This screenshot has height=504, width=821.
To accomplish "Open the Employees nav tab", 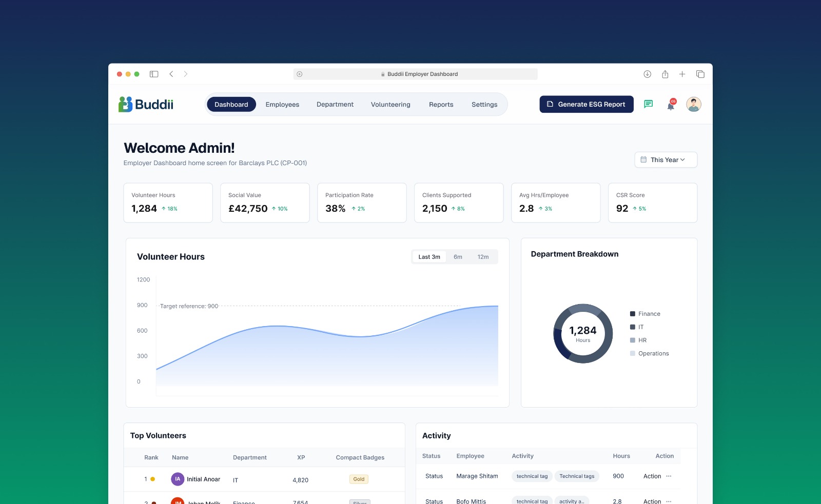I will pyautogui.click(x=282, y=104).
